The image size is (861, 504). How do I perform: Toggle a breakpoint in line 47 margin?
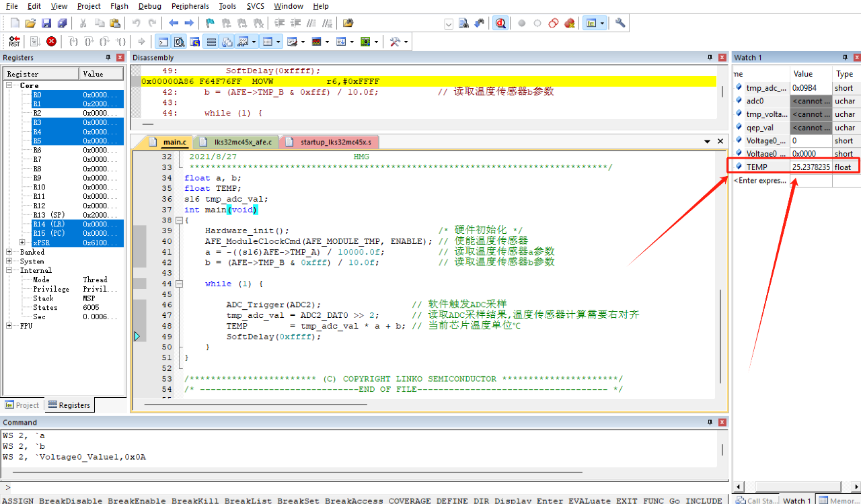[140, 314]
